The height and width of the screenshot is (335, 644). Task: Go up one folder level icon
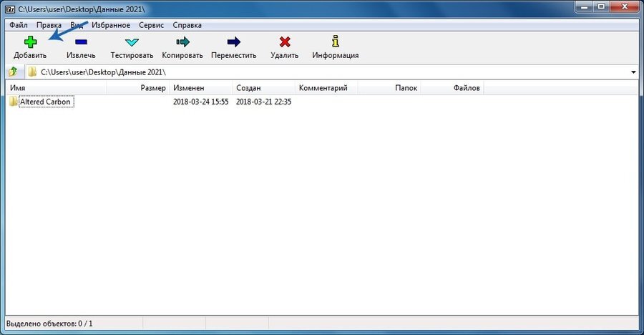(13, 72)
